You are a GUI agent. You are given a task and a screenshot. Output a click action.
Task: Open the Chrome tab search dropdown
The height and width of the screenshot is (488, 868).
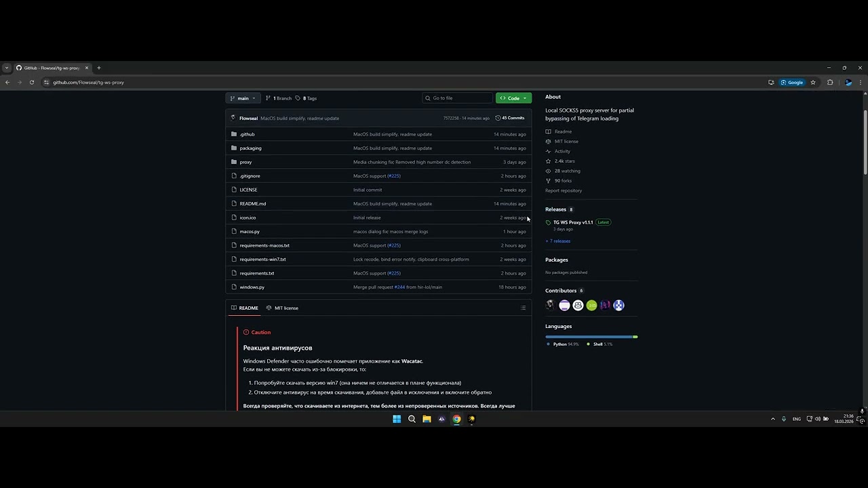pos(7,68)
